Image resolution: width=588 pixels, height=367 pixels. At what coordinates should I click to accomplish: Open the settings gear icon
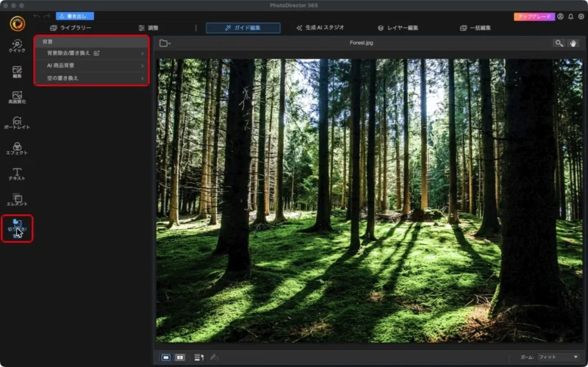[x=581, y=16]
